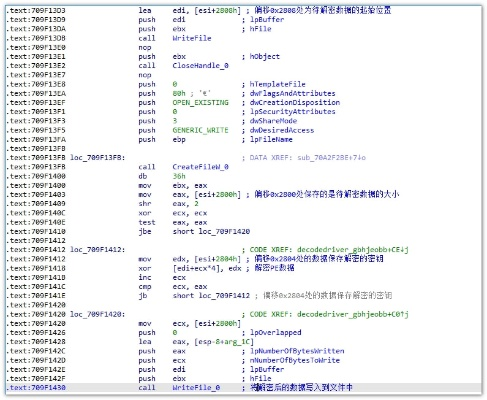
Task: Click the db 36h data byte
Action: click(162, 176)
